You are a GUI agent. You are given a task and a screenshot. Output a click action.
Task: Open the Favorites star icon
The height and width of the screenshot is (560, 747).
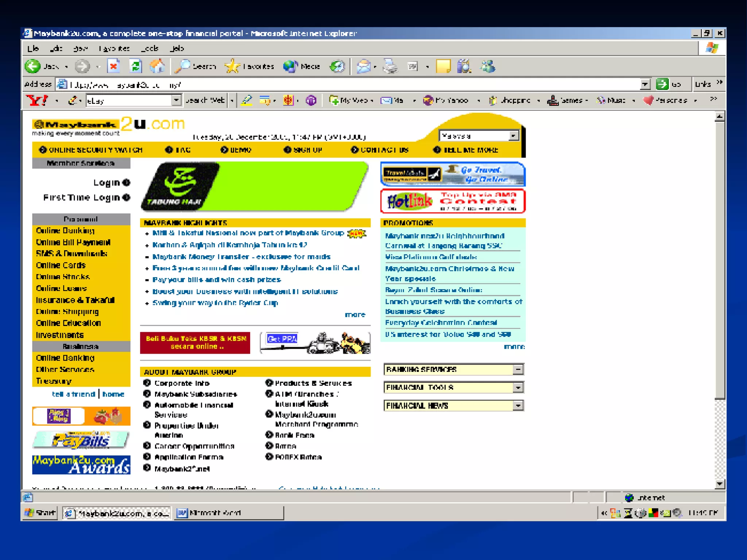(x=232, y=66)
